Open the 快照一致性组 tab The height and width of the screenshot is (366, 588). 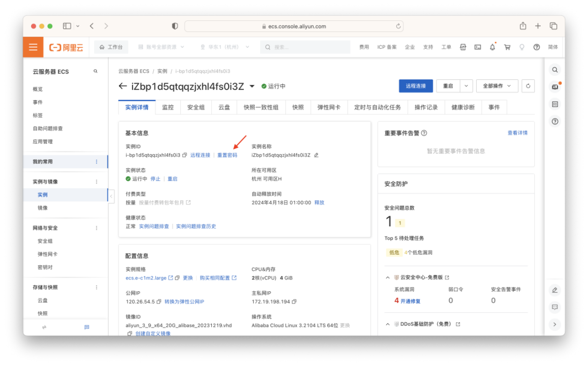tap(261, 108)
